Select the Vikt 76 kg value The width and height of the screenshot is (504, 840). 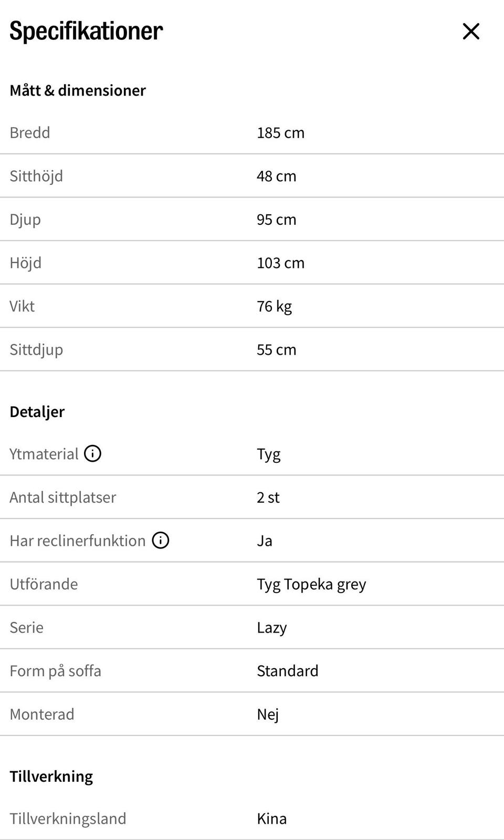(x=274, y=306)
